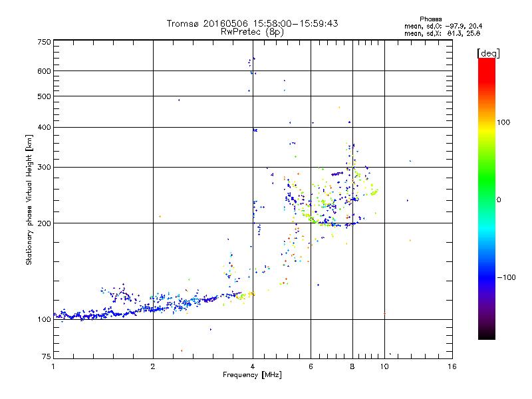Click the mean, sd,O: -97.9, 20.4 text
This screenshot has width=532, height=399.
point(443,26)
